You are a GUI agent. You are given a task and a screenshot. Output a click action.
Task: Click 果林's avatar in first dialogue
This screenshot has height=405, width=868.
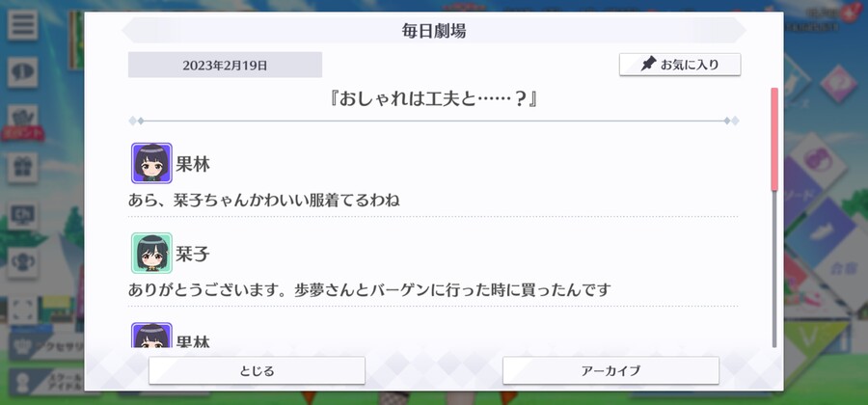click(151, 163)
